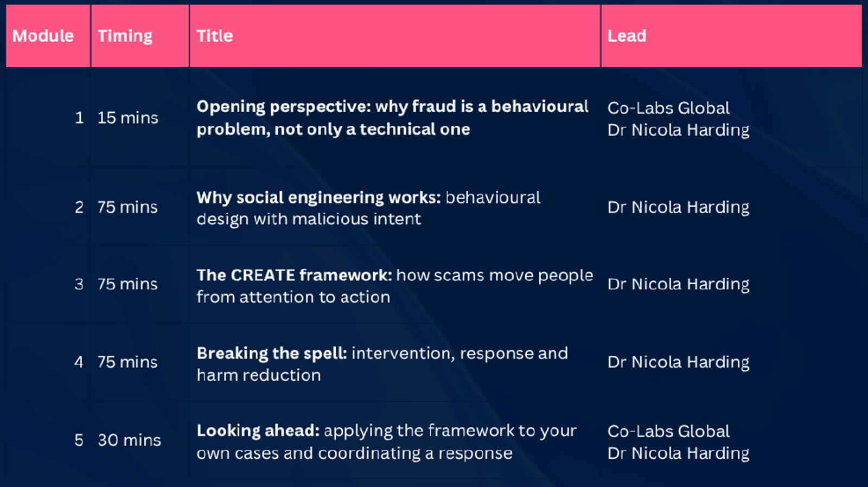The width and height of the screenshot is (868, 487).
Task: Select The CREATE framework module title
Action: tap(394, 286)
